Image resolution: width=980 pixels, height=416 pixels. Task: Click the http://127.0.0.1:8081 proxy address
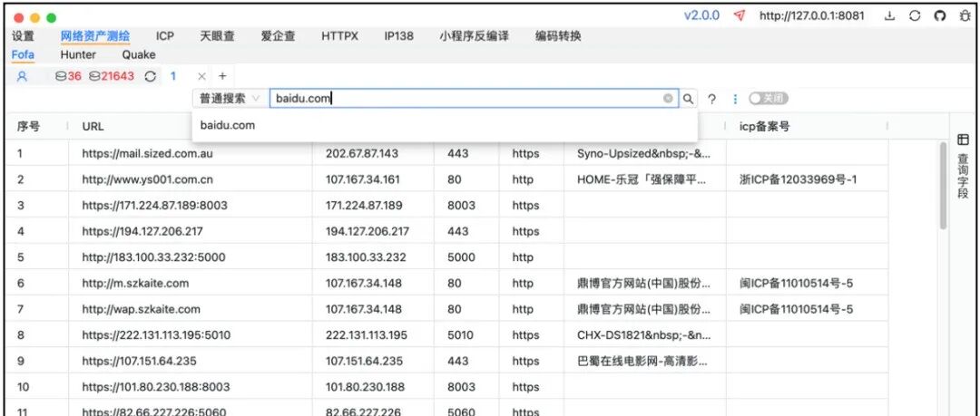tap(812, 15)
